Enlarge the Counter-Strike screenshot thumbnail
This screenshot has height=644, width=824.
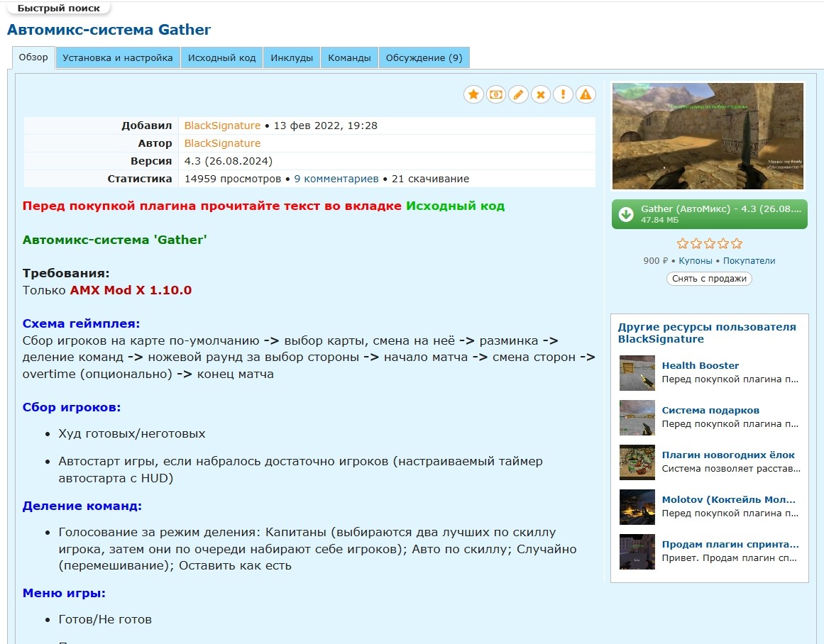tap(708, 136)
